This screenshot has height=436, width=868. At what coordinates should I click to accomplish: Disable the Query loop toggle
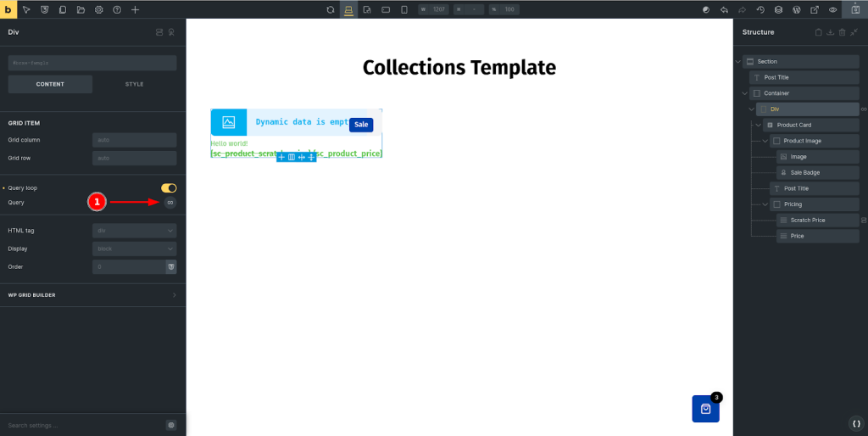pyautogui.click(x=169, y=187)
